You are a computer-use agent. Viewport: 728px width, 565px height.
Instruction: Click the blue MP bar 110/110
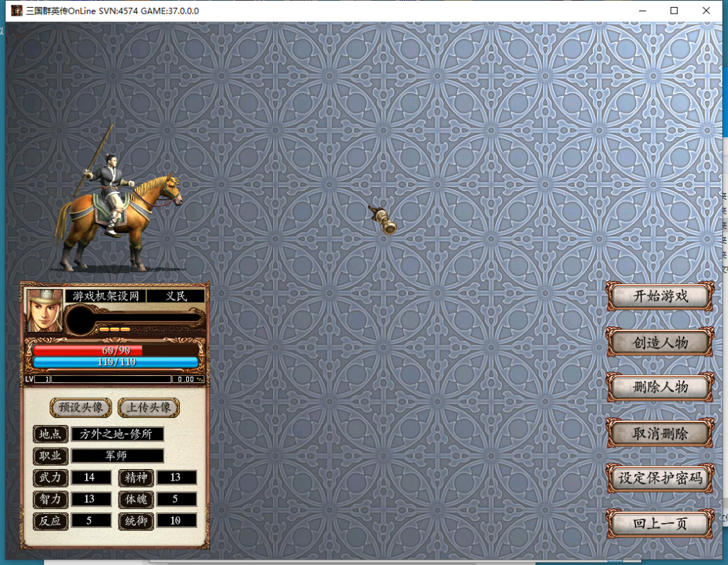[x=116, y=362]
